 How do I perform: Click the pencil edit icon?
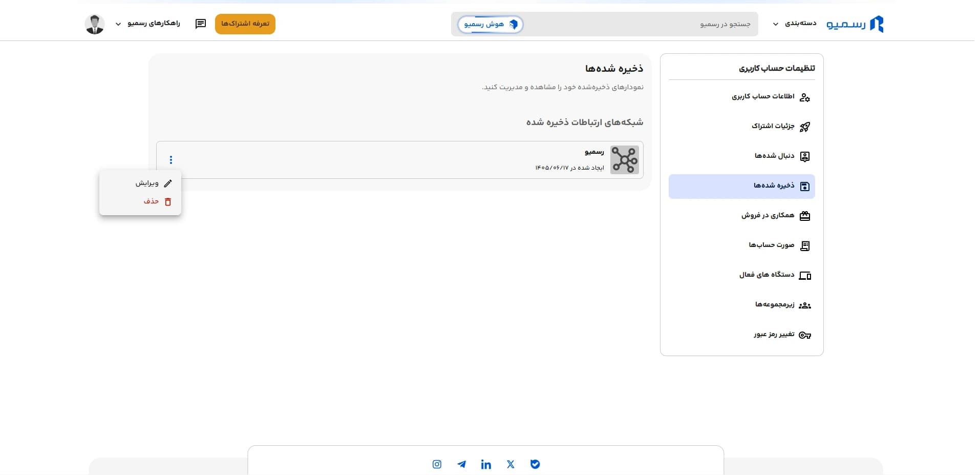pos(167,183)
